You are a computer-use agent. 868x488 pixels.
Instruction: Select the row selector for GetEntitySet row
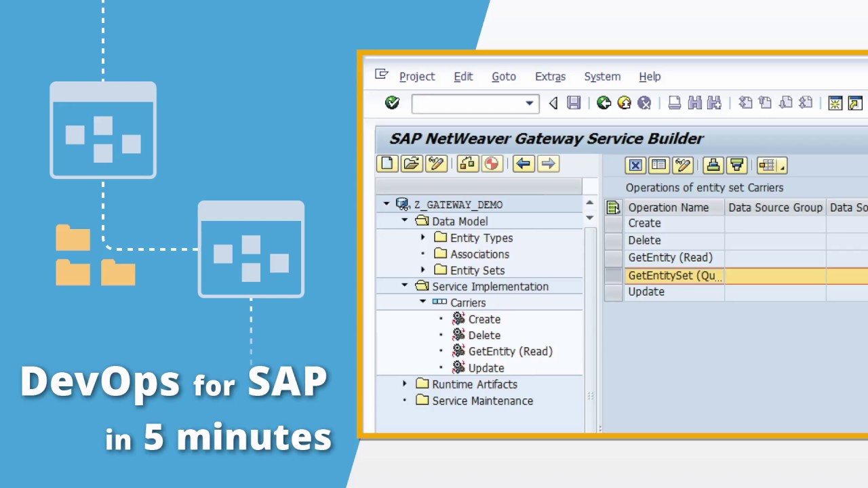(x=613, y=275)
